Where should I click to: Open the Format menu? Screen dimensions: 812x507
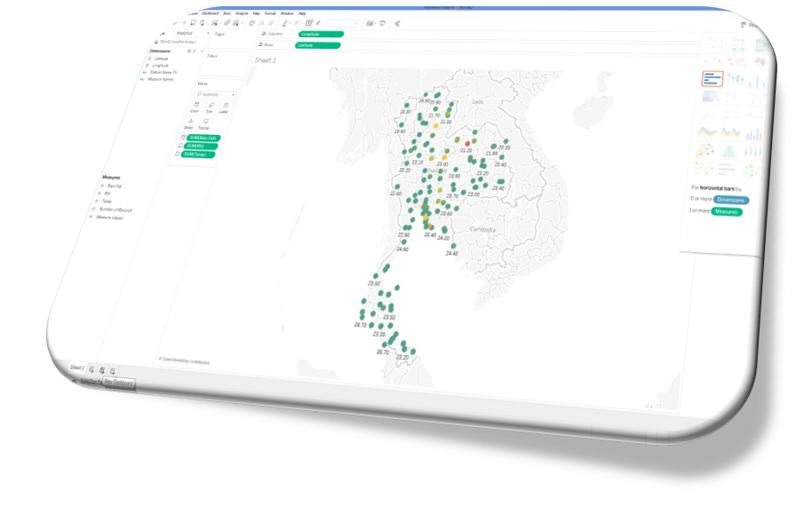271,14
